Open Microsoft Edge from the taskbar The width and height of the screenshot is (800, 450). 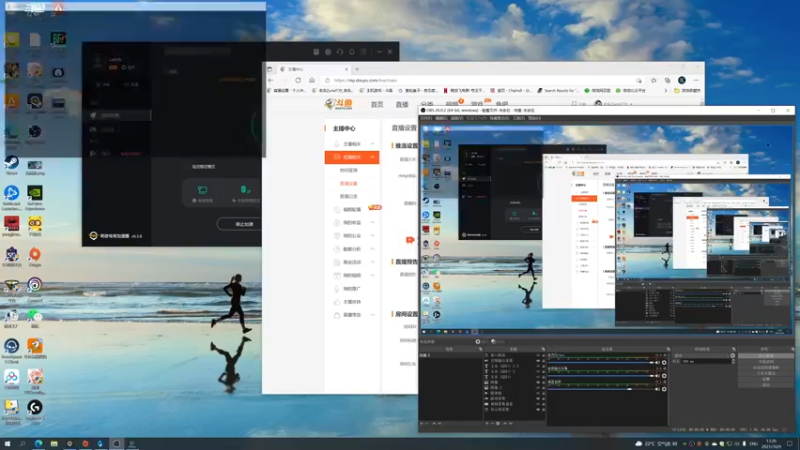pyautogui.click(x=38, y=443)
